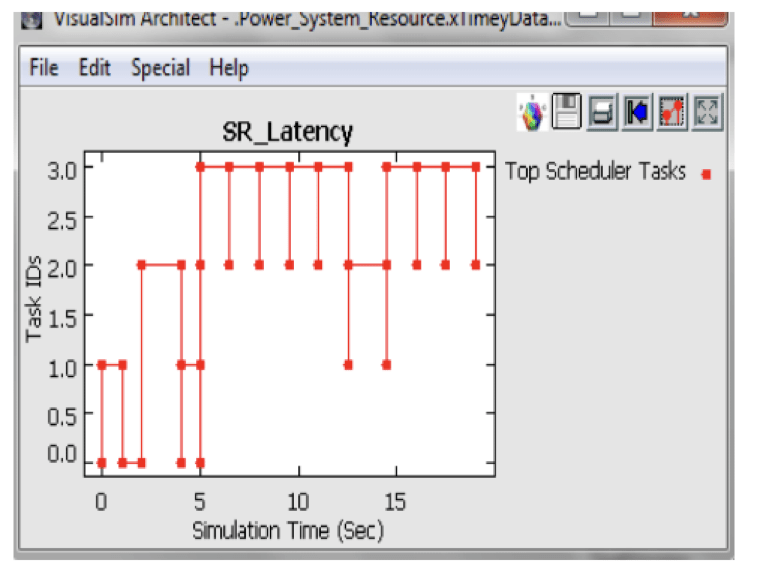Open the Edit menu

[95, 68]
